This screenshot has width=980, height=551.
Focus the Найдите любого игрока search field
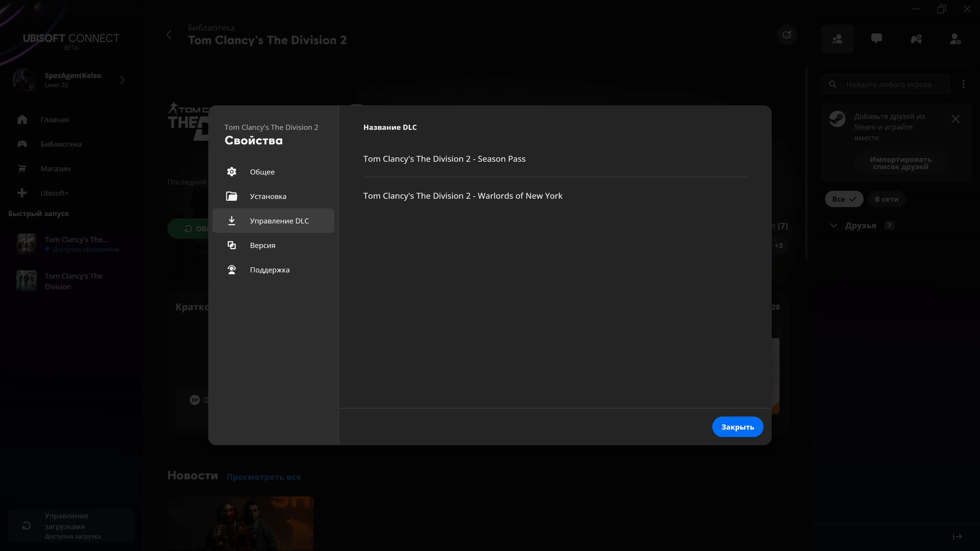click(x=885, y=84)
